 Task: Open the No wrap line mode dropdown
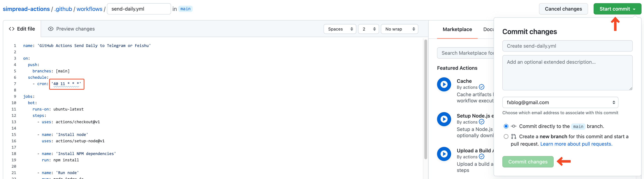click(x=400, y=29)
